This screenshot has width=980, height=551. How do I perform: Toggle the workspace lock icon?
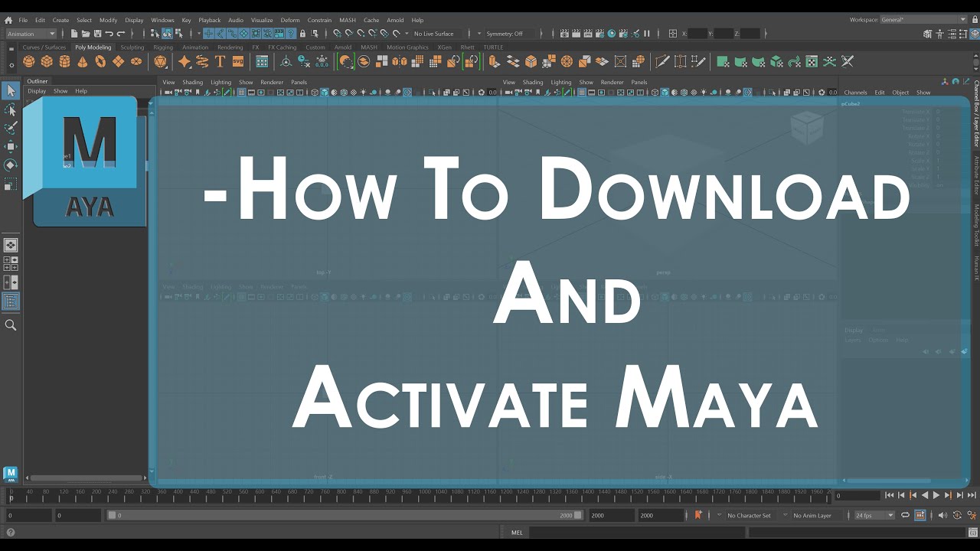975,20
